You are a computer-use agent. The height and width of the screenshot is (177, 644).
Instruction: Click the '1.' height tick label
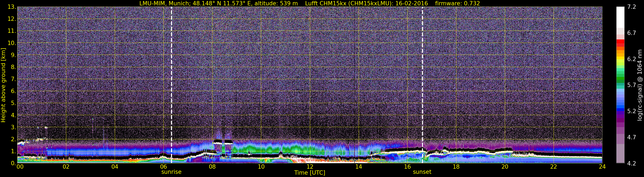(x=13, y=151)
